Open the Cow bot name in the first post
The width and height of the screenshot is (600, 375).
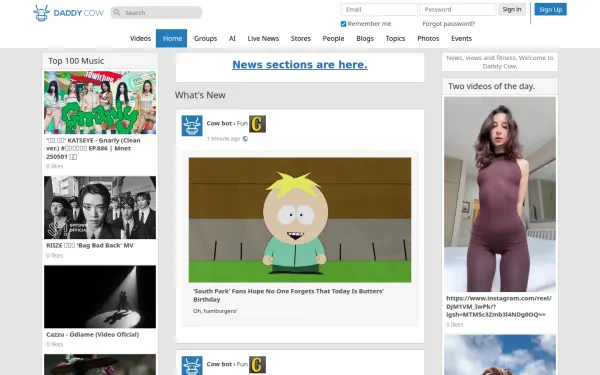point(219,123)
